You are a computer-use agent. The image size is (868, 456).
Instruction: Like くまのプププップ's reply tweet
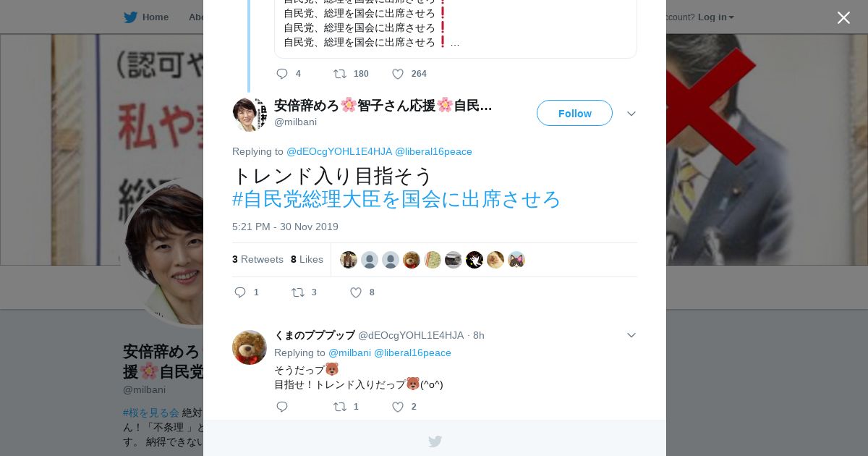pos(398,407)
